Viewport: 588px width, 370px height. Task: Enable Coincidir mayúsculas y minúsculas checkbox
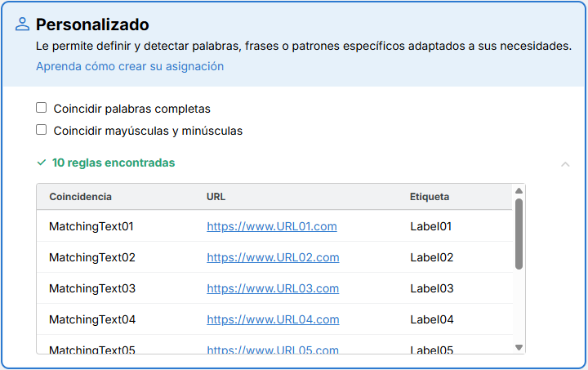click(x=42, y=130)
